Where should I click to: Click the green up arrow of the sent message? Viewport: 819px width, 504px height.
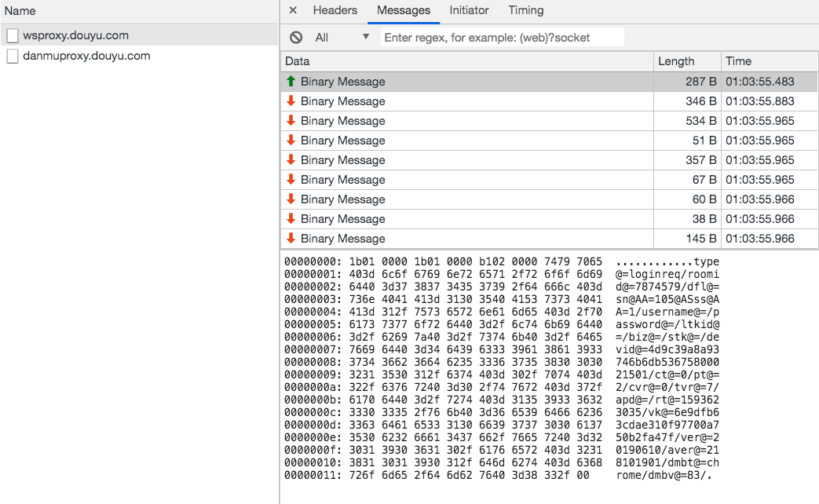(291, 82)
